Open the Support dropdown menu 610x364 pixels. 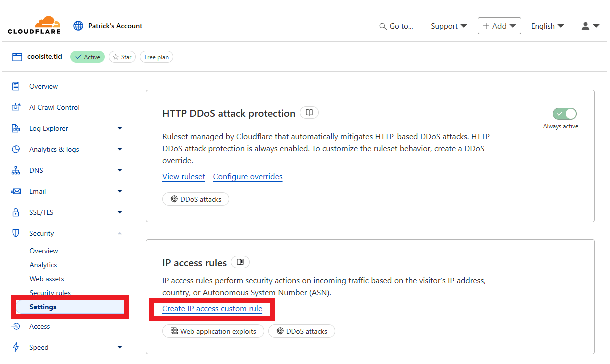449,26
